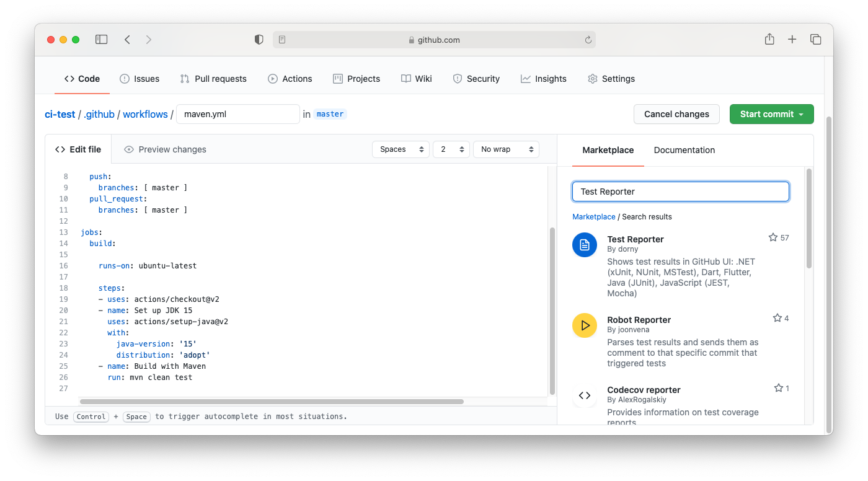The image size is (868, 481).
Task: Star the Test Reporter action
Action: [x=773, y=237]
